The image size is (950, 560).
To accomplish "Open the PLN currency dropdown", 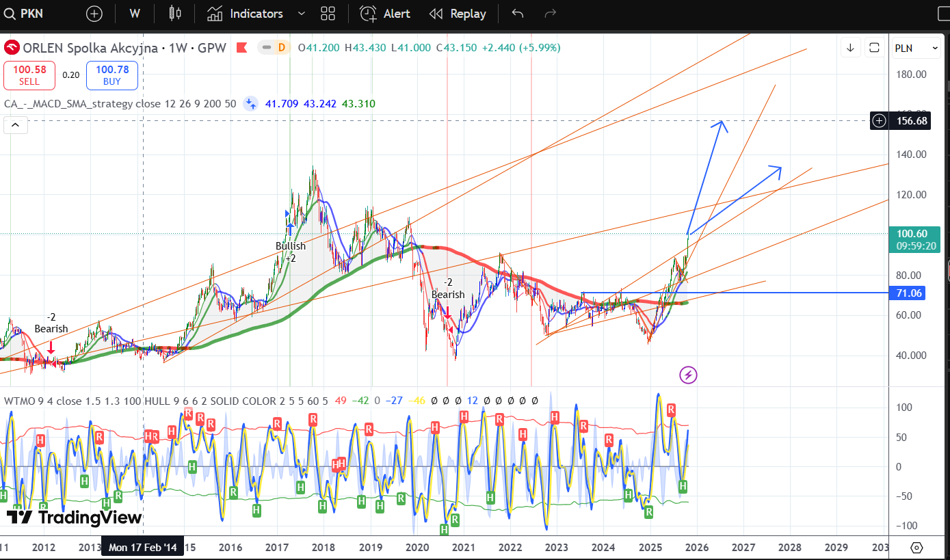I will (x=916, y=48).
